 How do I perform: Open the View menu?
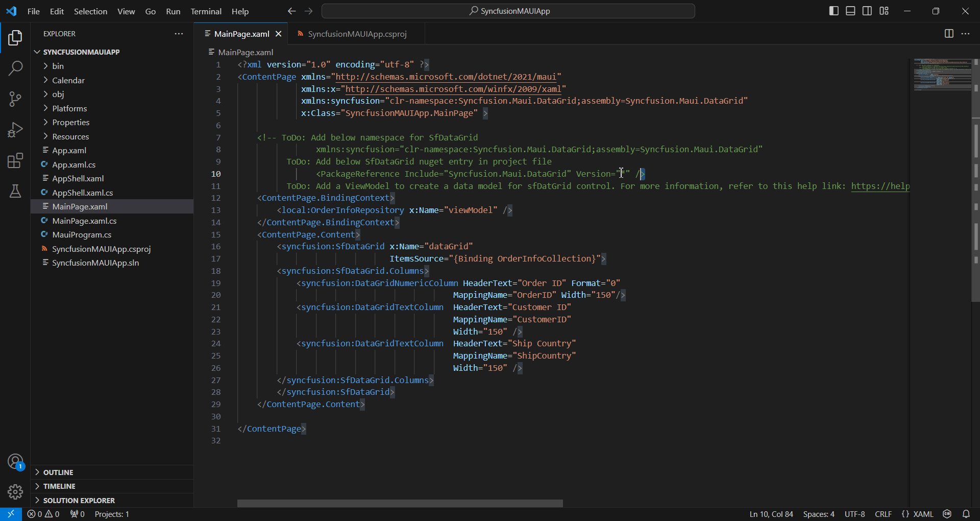[x=126, y=11]
